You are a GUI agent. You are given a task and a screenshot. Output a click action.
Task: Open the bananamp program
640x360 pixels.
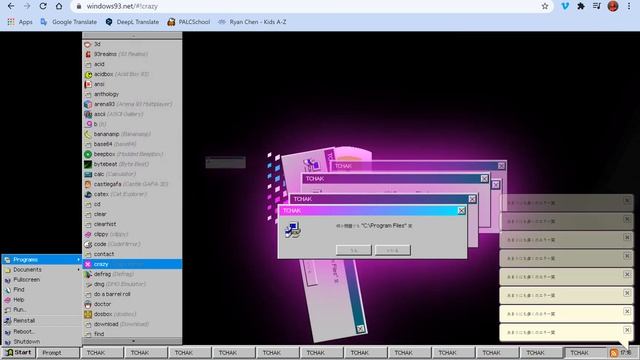pos(132,134)
